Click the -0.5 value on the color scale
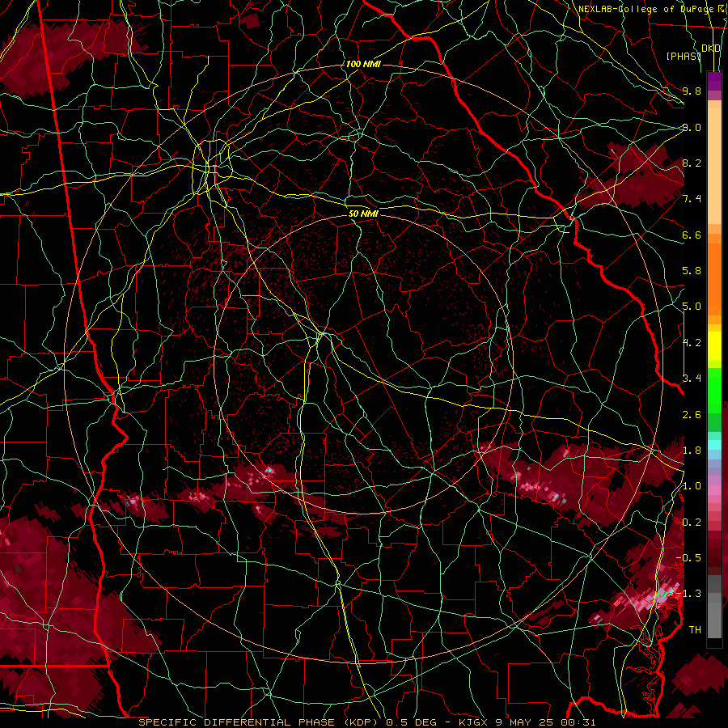The height and width of the screenshot is (728, 728). 688,558
